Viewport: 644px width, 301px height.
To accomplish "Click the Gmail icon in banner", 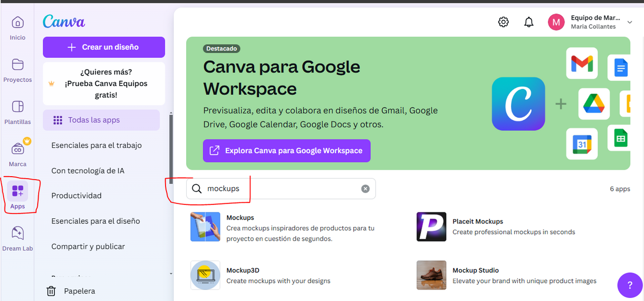I will (x=582, y=63).
